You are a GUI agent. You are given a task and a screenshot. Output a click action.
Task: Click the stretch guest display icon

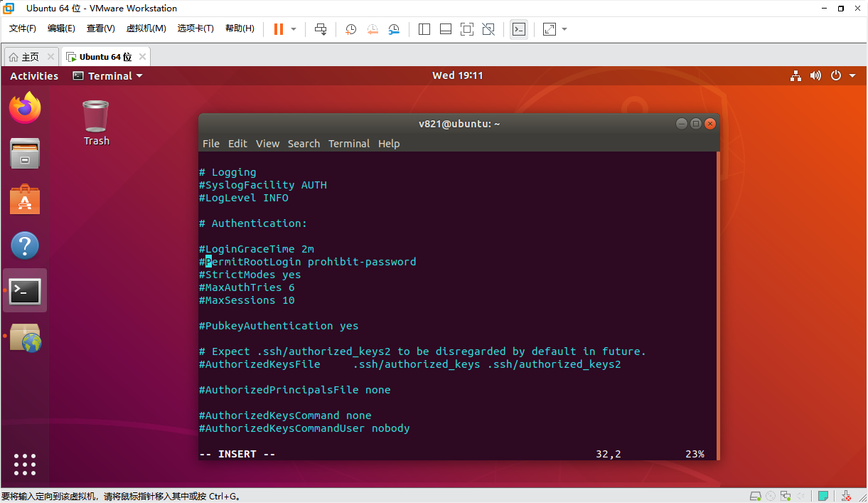click(550, 29)
